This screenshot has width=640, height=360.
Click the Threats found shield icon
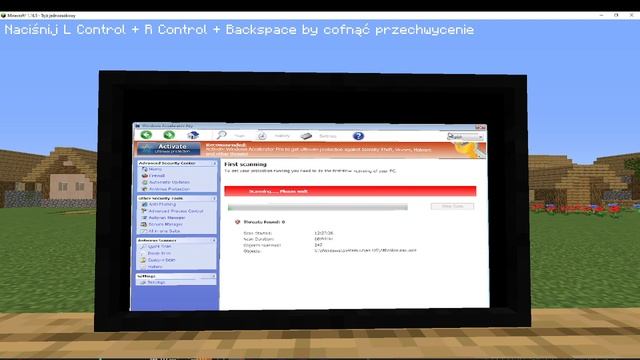[238, 222]
